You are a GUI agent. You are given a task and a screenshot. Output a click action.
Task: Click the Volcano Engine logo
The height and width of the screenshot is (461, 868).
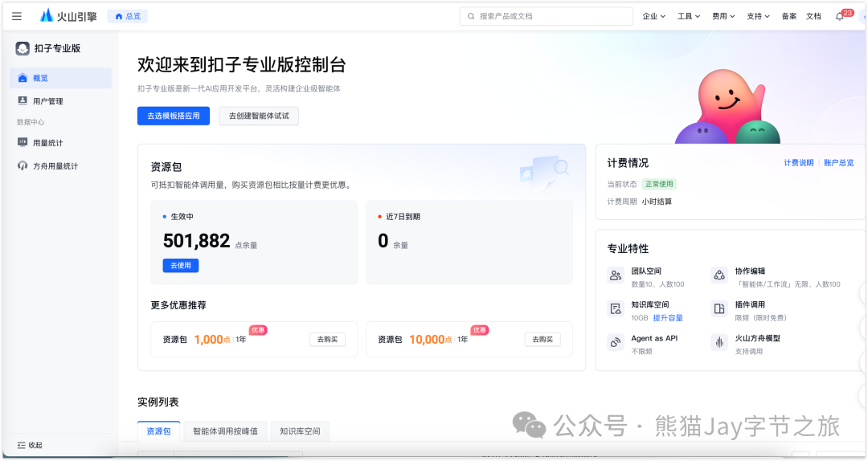[x=68, y=16]
